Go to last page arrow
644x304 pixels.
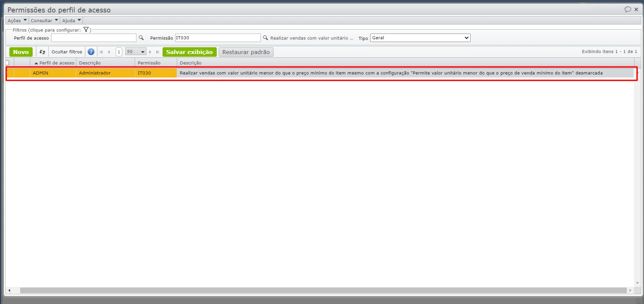pyautogui.click(x=158, y=52)
